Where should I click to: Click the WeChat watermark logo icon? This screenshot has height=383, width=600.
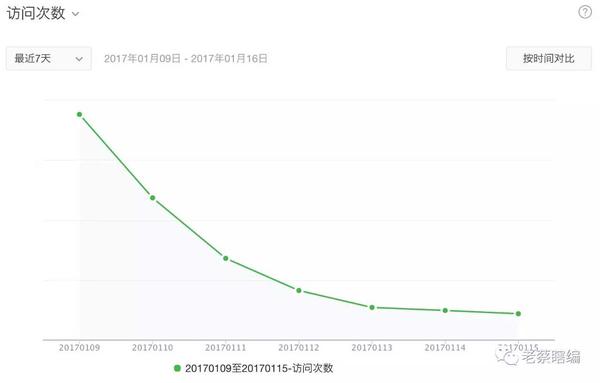click(507, 355)
